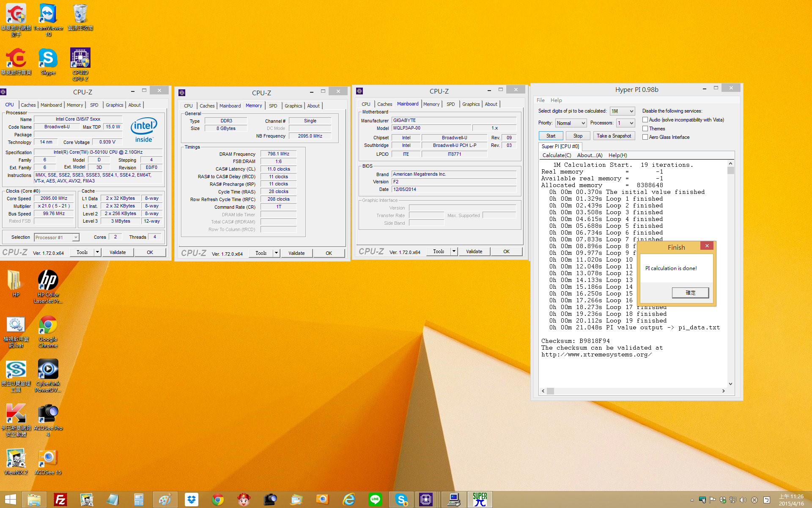Switch to Super PI in the taskbar

[480, 500]
